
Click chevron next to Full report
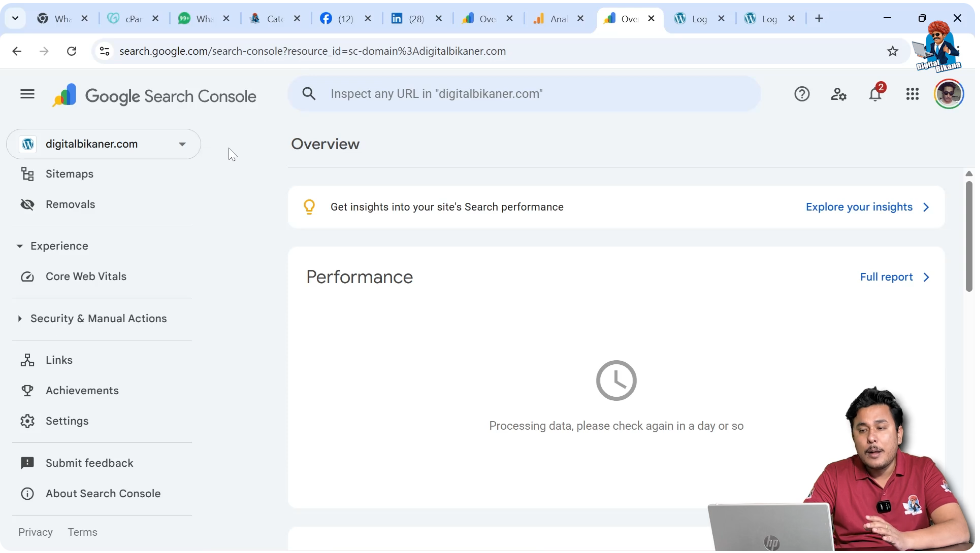926,277
